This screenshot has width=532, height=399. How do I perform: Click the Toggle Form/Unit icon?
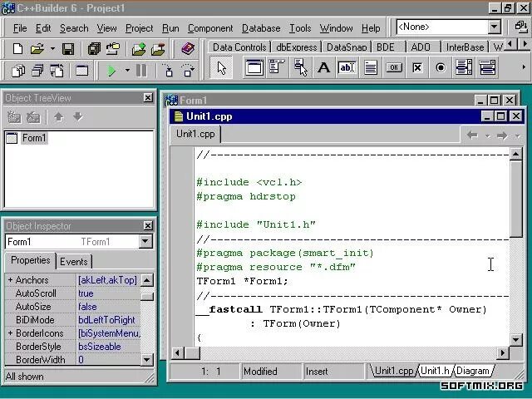click(x=57, y=71)
